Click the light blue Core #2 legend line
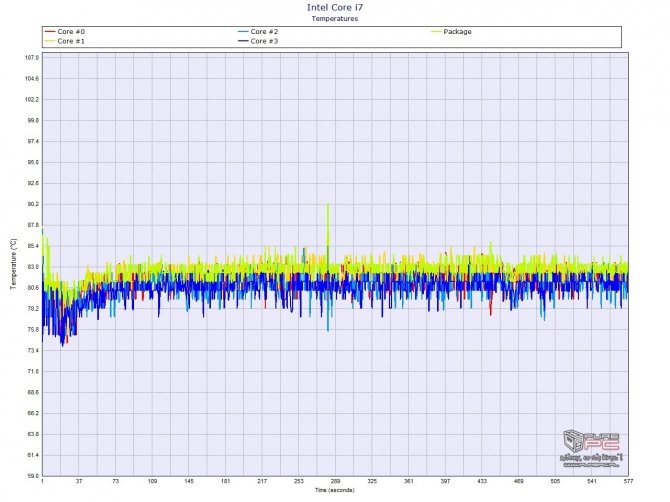Viewport: 670px width, 502px height. pos(243,32)
